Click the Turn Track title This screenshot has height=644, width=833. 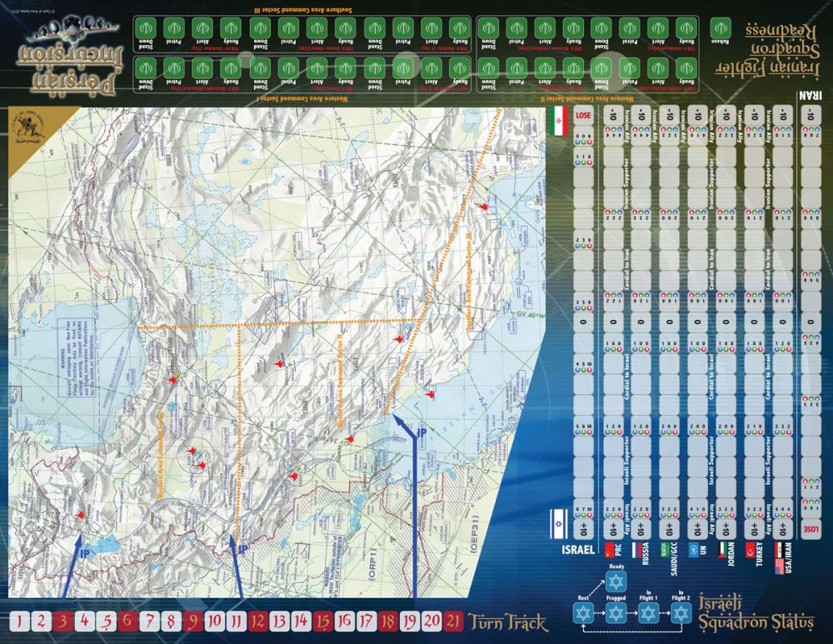coord(507,622)
